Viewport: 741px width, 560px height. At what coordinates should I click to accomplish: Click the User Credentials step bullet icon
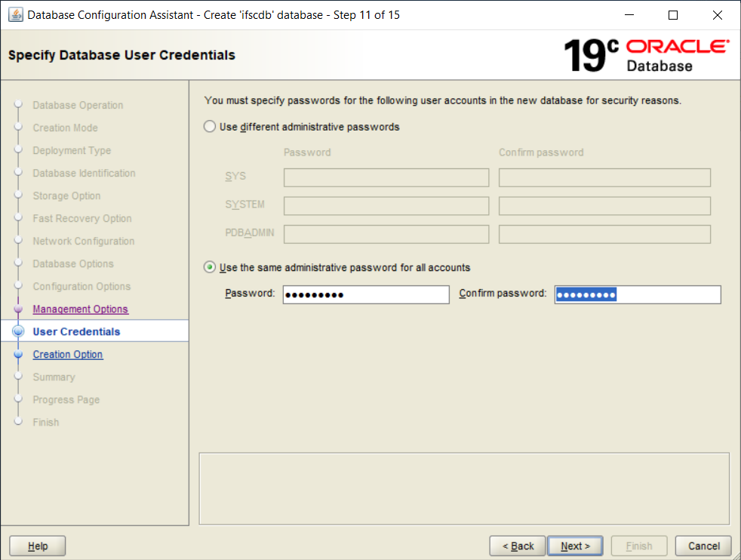coord(19,331)
